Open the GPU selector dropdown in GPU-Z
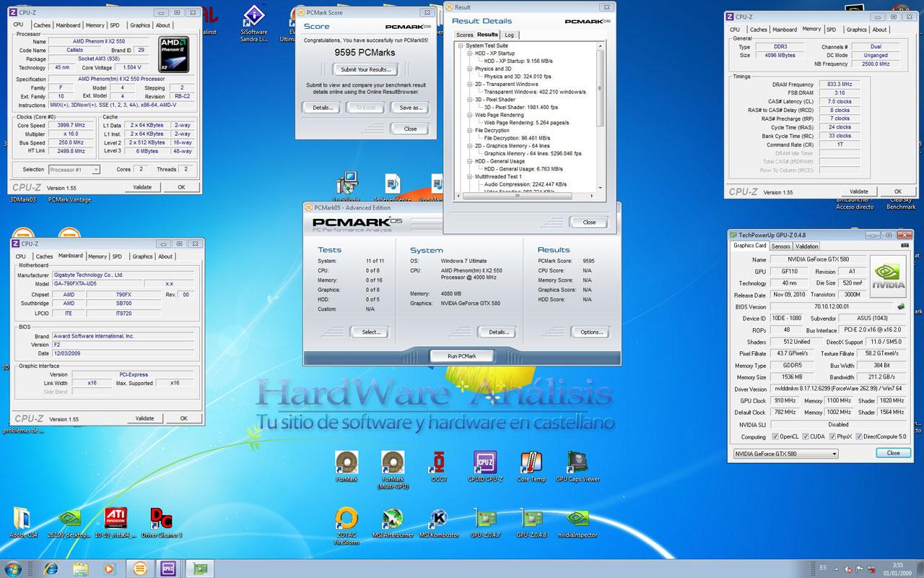Image resolution: width=924 pixels, height=578 pixels. (785, 454)
